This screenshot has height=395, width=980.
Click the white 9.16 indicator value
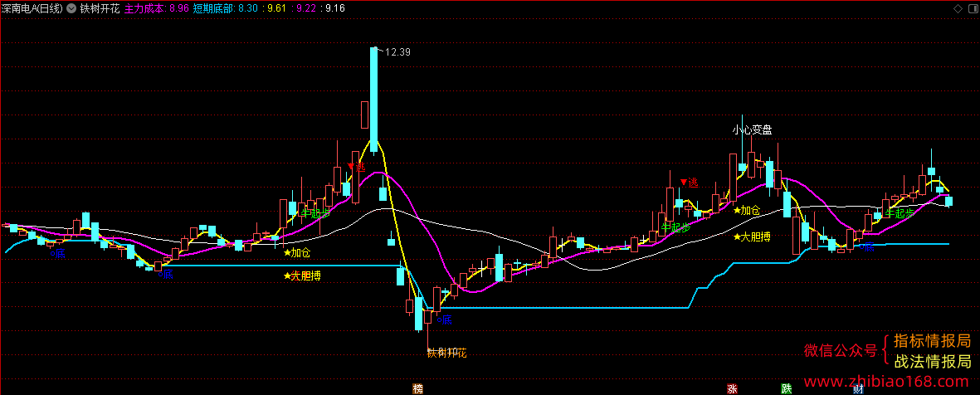click(334, 9)
